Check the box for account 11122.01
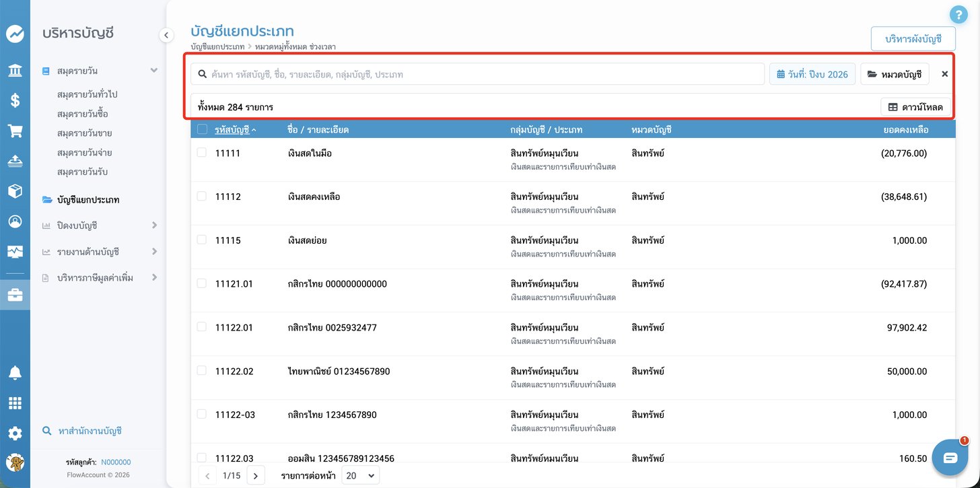This screenshot has width=980, height=488. coord(201,326)
